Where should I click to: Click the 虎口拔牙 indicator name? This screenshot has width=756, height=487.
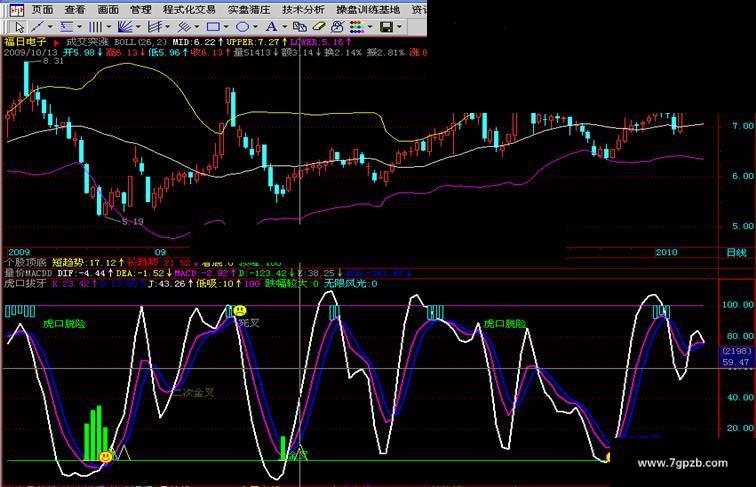(25, 284)
